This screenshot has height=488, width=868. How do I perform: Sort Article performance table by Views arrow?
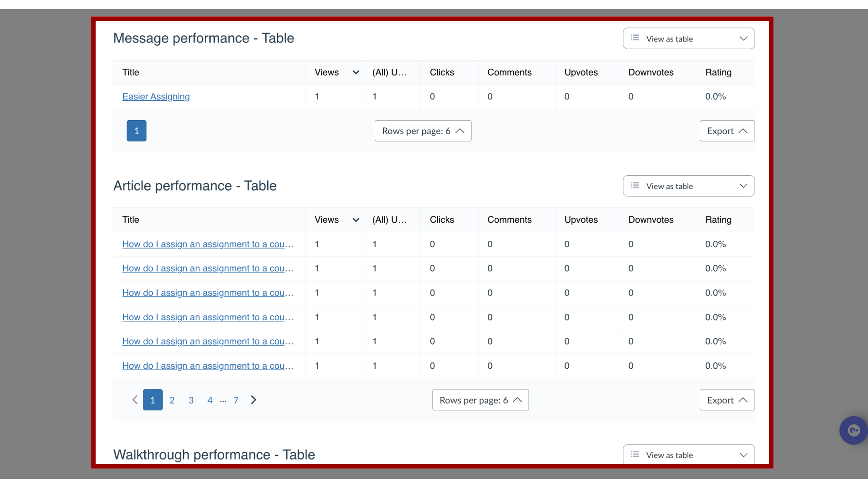point(356,220)
